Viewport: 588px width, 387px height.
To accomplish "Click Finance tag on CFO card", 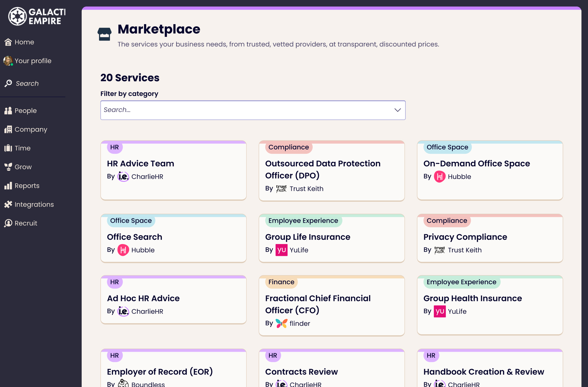I will click(281, 282).
